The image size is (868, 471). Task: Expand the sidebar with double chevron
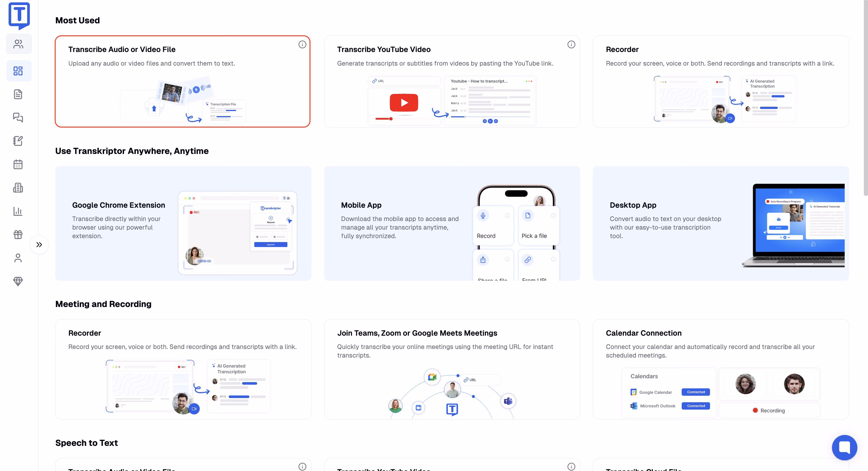click(x=39, y=245)
